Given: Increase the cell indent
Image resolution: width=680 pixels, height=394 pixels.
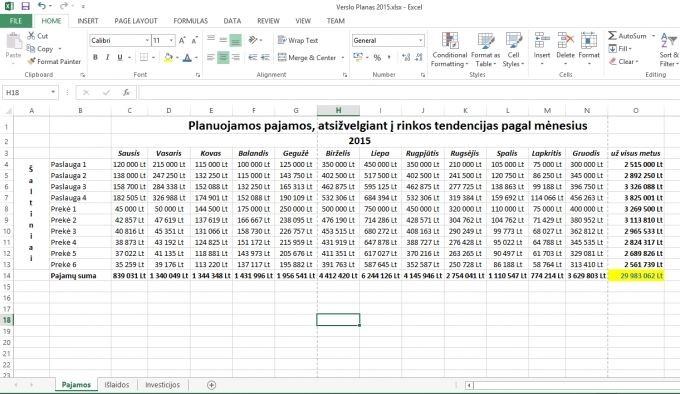Looking at the screenshot, I should tap(265, 57).
